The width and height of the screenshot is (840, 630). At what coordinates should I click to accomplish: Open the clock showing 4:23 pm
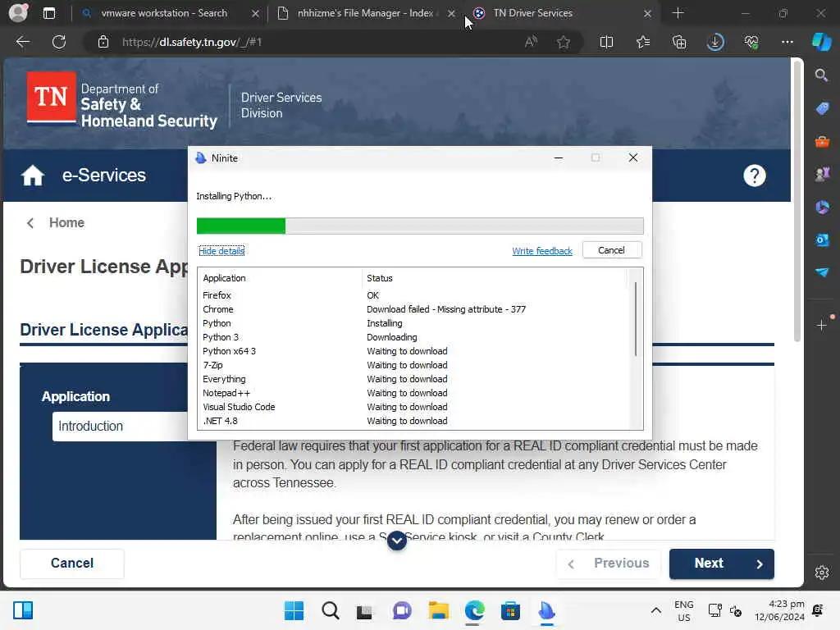point(779,610)
